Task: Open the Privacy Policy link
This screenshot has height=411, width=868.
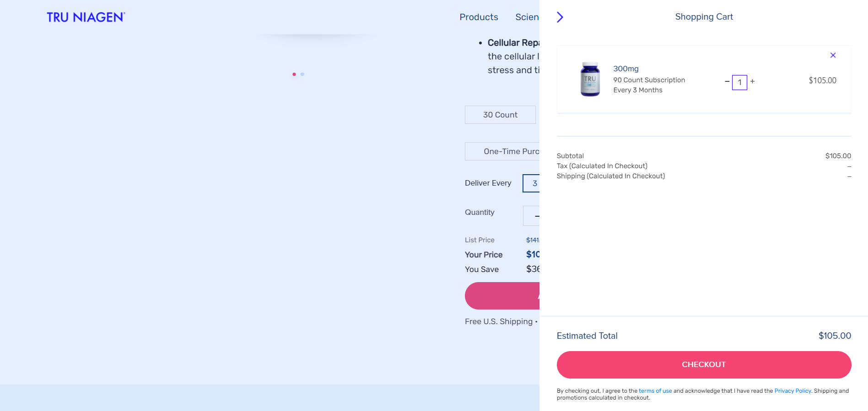Action: [x=793, y=391]
